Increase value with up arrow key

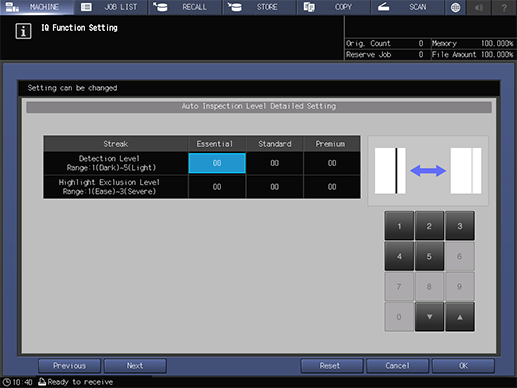(x=460, y=317)
